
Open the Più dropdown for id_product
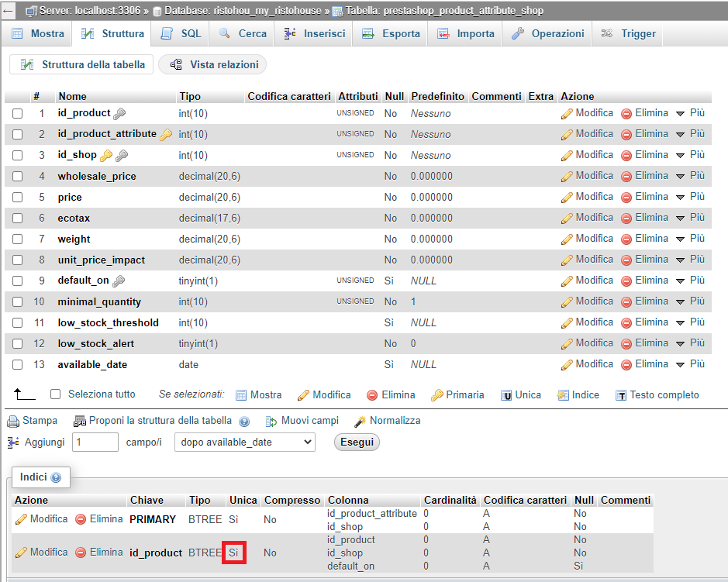coord(690,113)
